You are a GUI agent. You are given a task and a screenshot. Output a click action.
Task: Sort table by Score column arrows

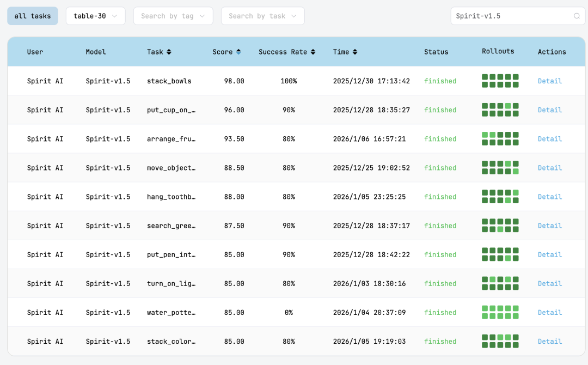pyautogui.click(x=238, y=52)
